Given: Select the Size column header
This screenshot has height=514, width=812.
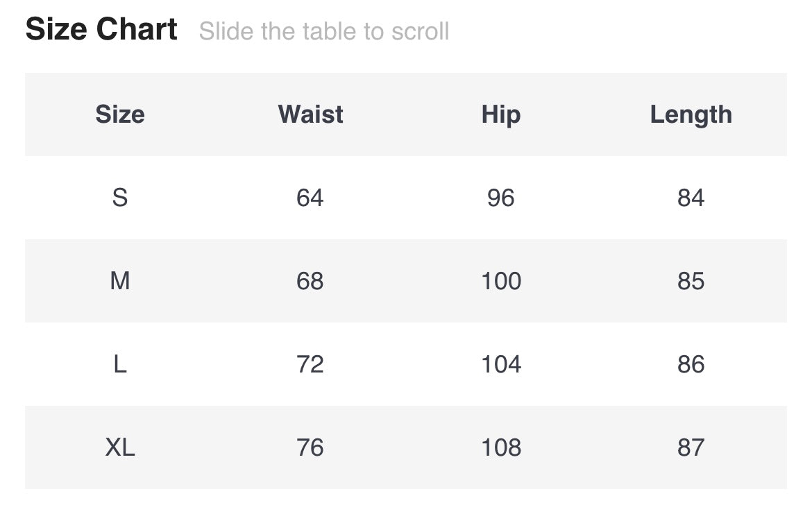Looking at the screenshot, I should click(120, 114).
